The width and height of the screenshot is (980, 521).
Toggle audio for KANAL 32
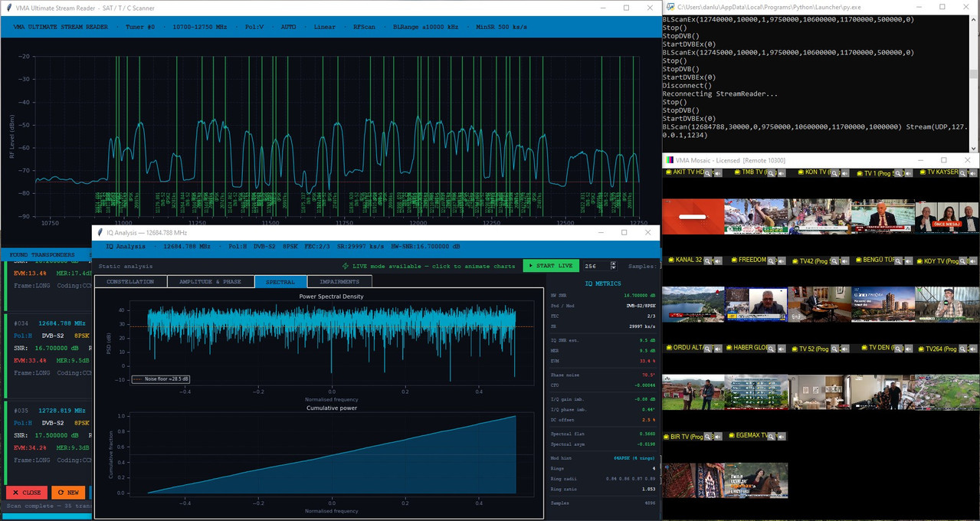(718, 261)
